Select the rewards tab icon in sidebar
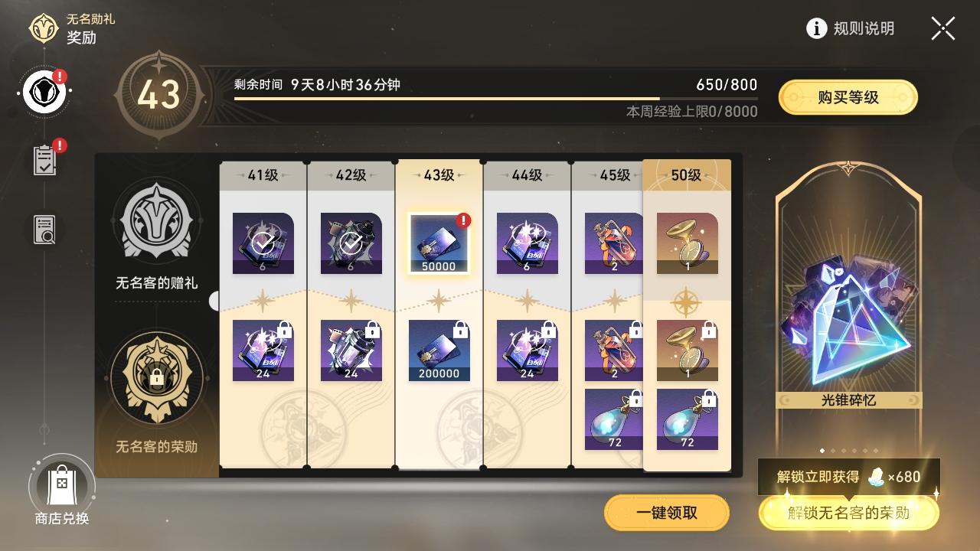This screenshot has width=980, height=551. point(44,91)
